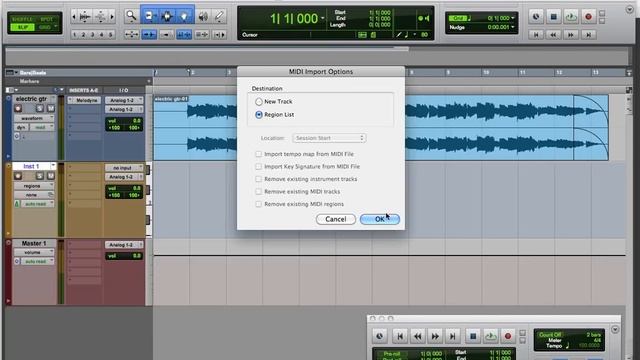Open Master 1 volume view selector

(34, 252)
